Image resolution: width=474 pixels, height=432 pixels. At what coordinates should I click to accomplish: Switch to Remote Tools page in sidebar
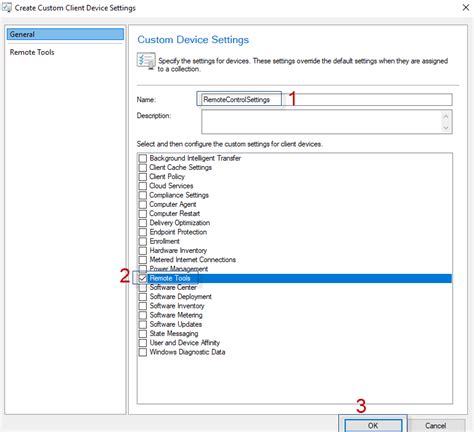pos(32,52)
